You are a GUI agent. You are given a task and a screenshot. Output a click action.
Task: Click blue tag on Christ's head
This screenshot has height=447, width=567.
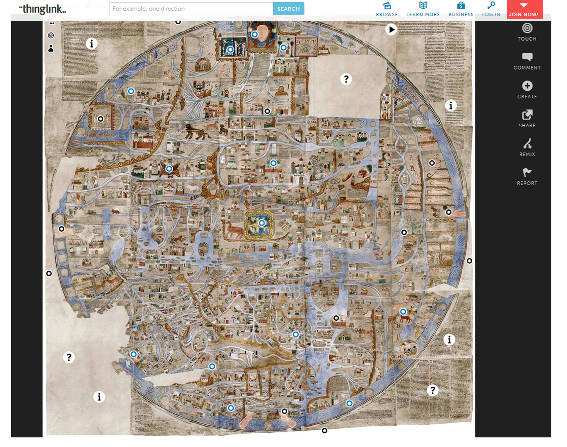tap(255, 34)
